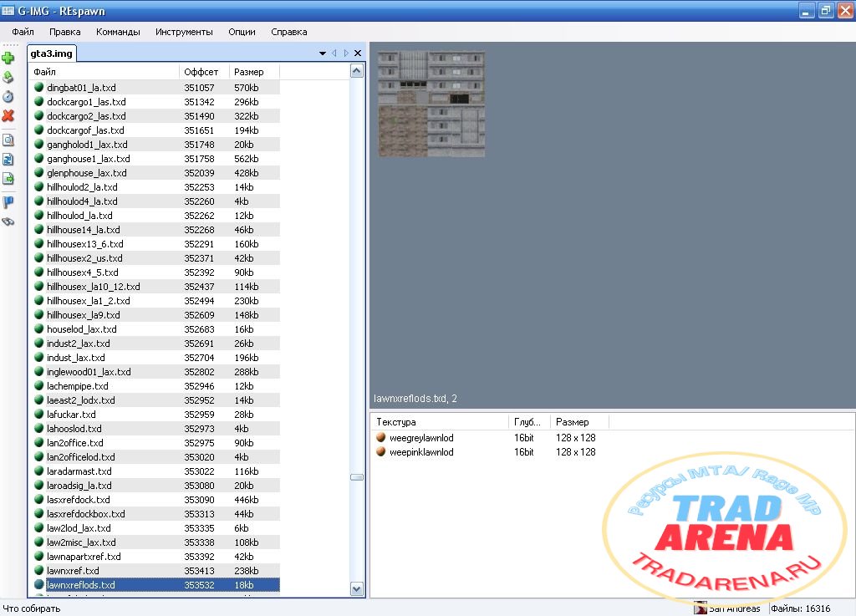This screenshot has height=616, width=856.
Task: Open the Инструменты menu
Action: click(x=184, y=32)
